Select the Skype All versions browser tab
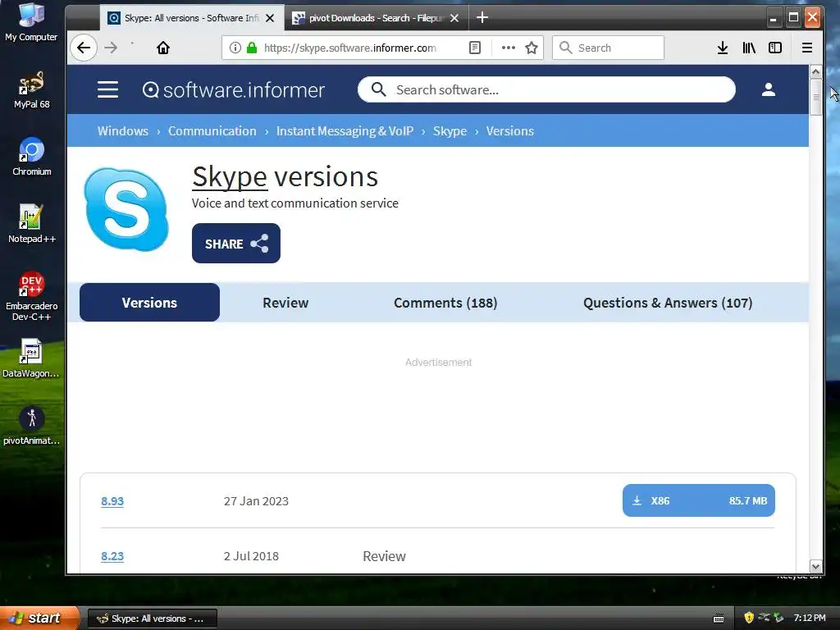Viewport: 840px width, 630px height. point(192,18)
